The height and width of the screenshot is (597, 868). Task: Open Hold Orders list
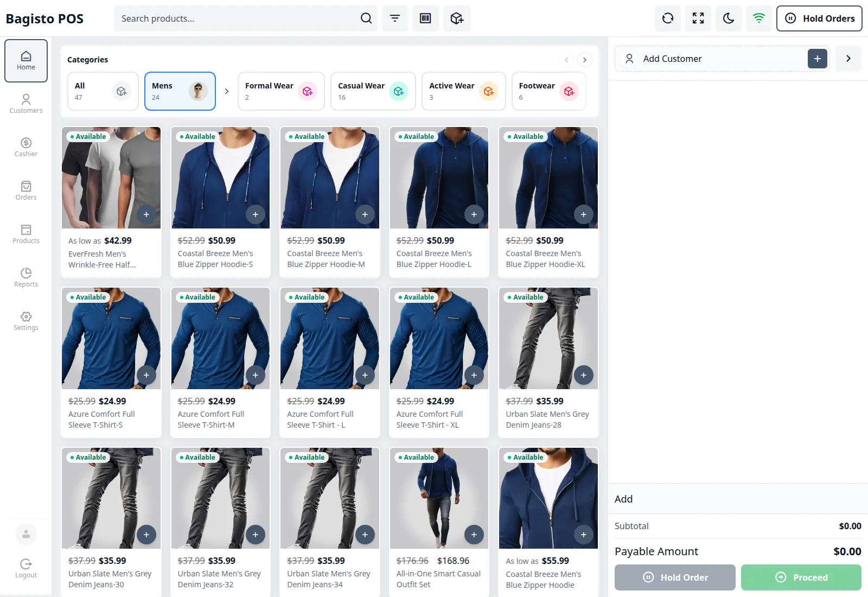pos(819,18)
